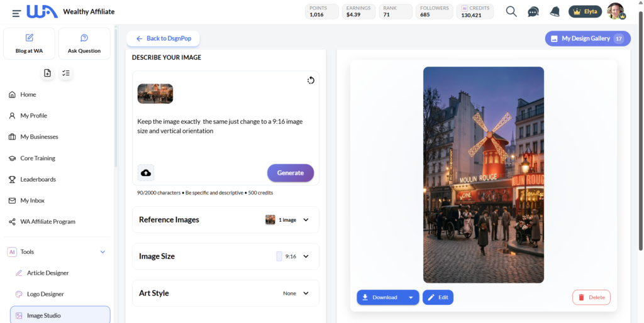Open the notifications bell icon
This screenshot has width=644, height=323.
[x=555, y=11]
